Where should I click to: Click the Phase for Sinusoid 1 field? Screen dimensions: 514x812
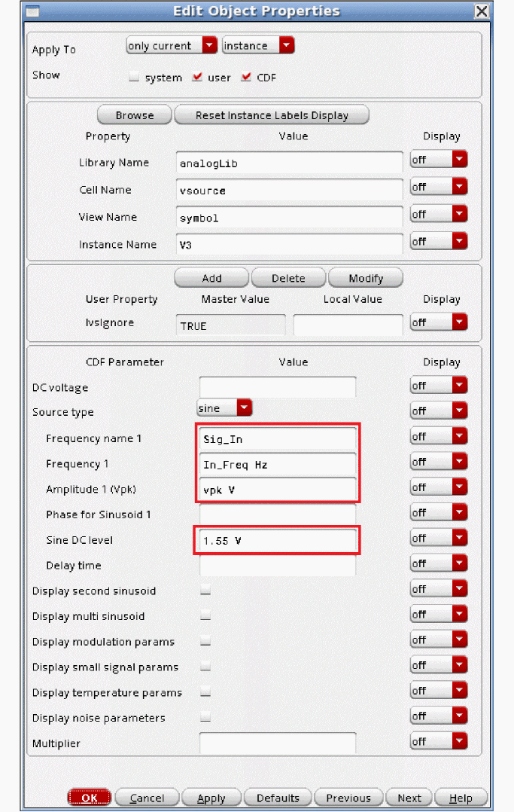(x=278, y=514)
